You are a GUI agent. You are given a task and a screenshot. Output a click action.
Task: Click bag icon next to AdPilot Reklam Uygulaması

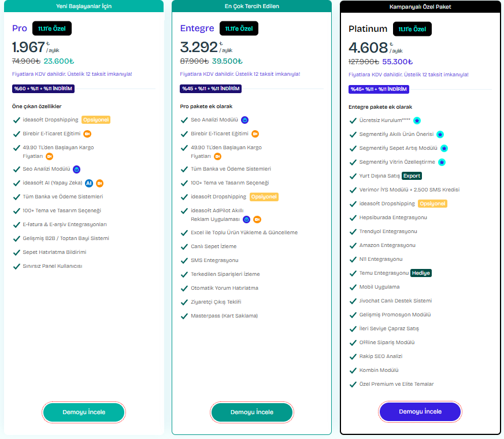(x=247, y=219)
